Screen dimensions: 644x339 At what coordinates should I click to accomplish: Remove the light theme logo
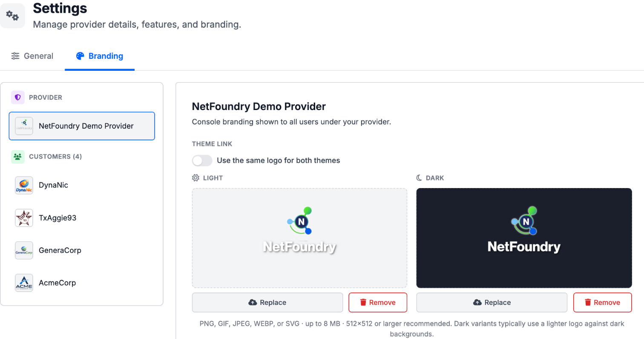(x=378, y=302)
